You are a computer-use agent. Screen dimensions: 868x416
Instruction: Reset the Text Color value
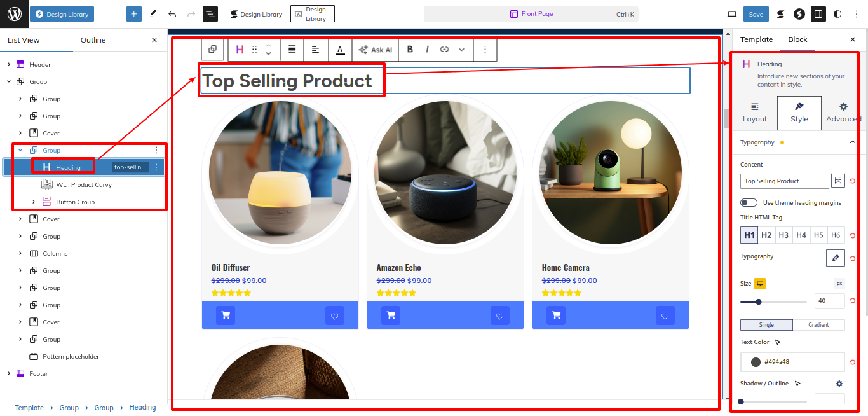(x=852, y=362)
